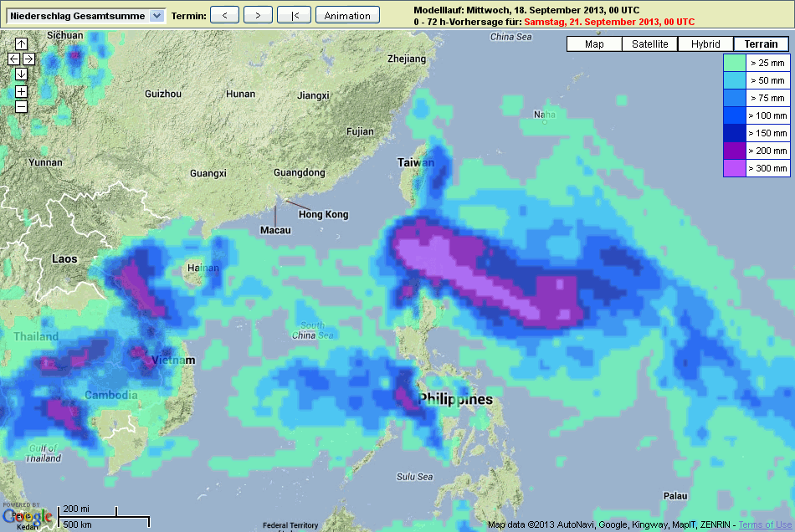Click the Guangdong province label
795x532 pixels.
click(x=299, y=173)
